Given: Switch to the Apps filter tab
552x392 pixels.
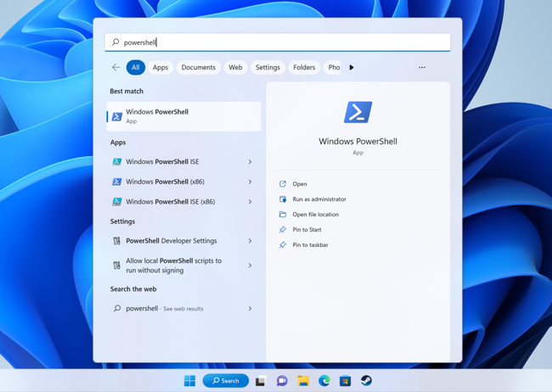Looking at the screenshot, I should pos(160,67).
